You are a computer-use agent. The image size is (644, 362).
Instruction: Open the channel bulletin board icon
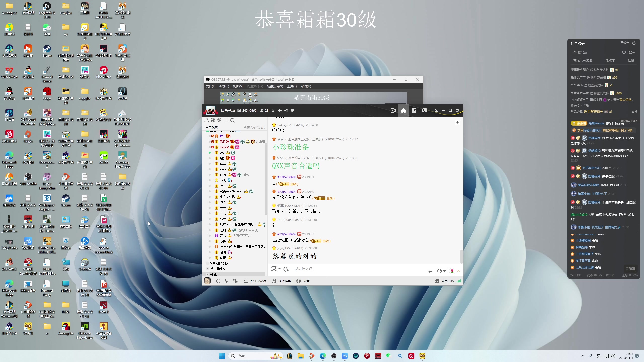coord(226,120)
